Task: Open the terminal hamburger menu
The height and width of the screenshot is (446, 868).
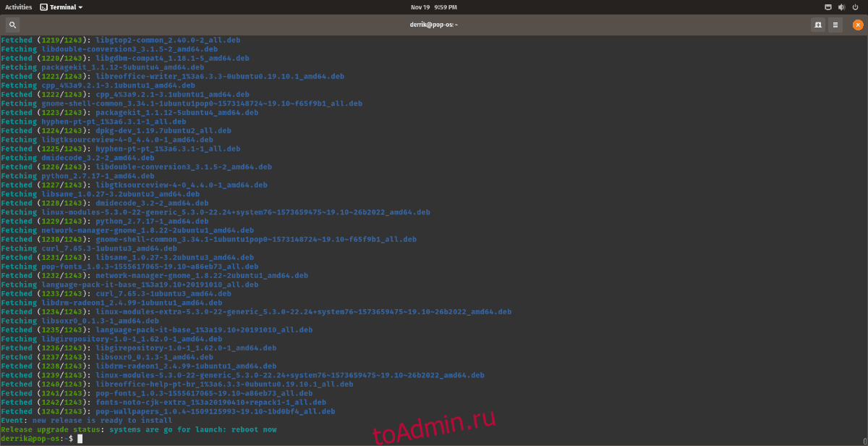Action: click(x=835, y=25)
